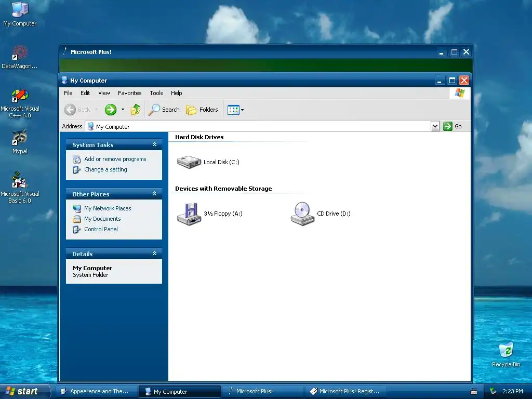Switch to Microsoft Plus! taskbar button

pyautogui.click(x=262, y=391)
